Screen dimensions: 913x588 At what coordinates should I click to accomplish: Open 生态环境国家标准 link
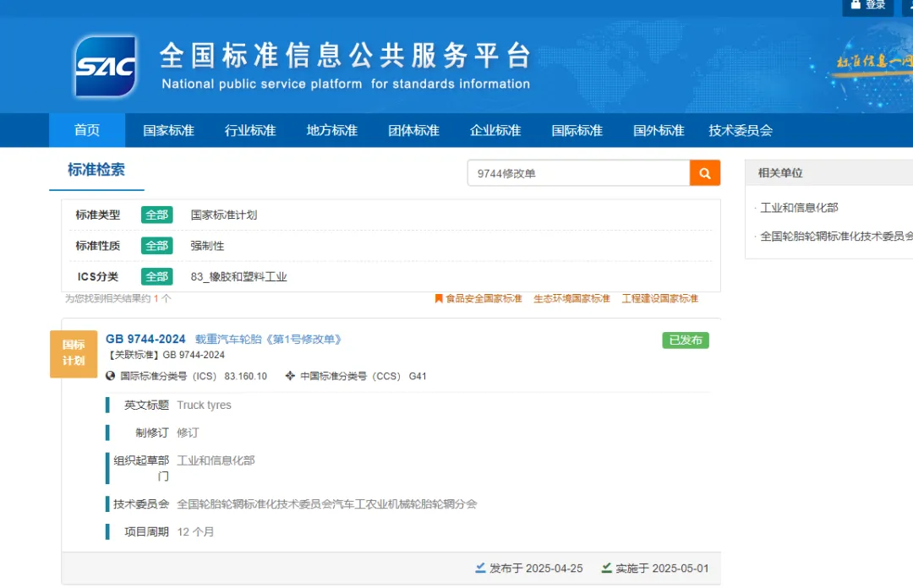(x=571, y=299)
